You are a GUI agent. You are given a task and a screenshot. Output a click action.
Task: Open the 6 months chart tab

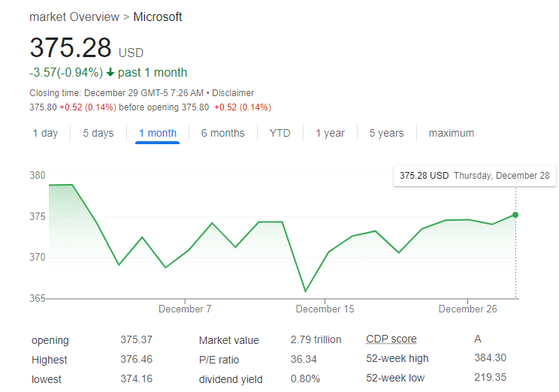223,133
